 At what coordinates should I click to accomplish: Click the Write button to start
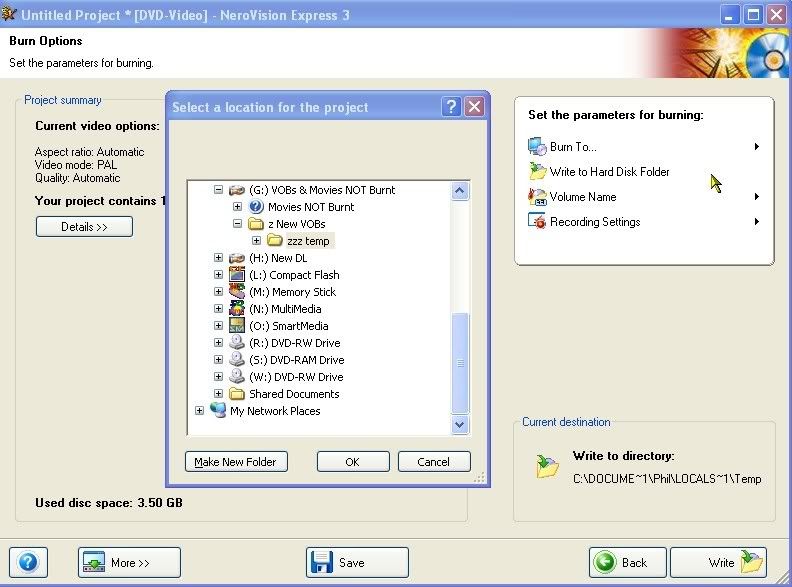(718, 562)
